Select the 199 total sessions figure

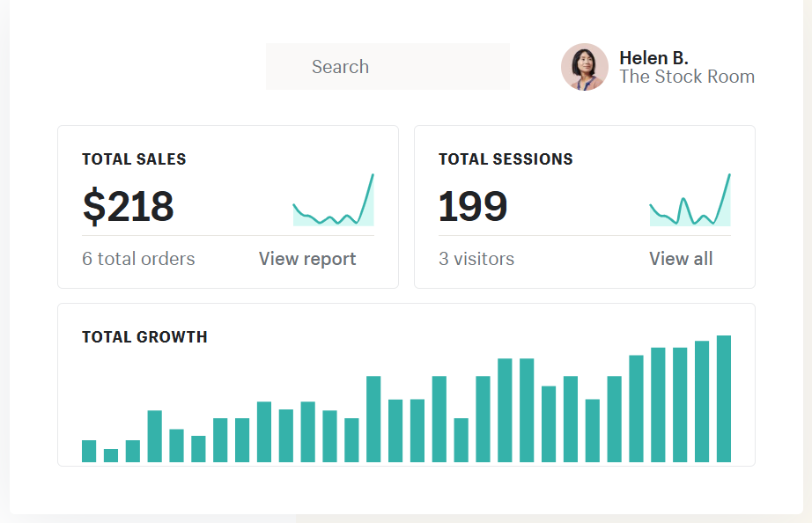click(473, 207)
